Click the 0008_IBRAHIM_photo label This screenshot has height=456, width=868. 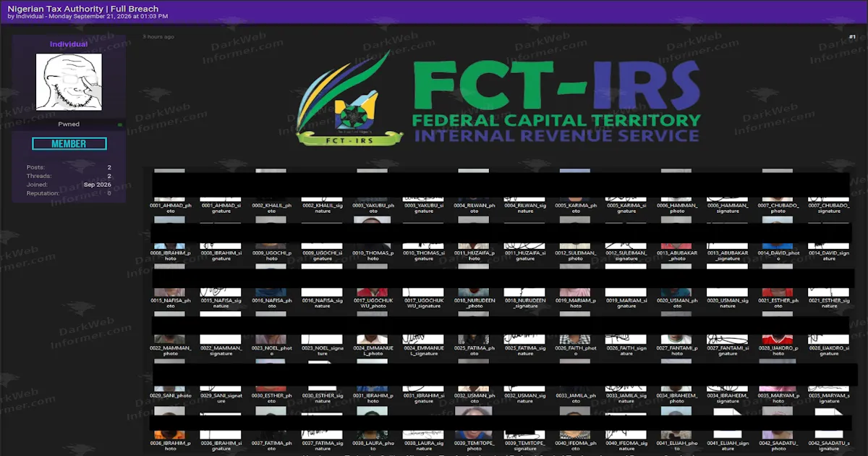tap(171, 256)
